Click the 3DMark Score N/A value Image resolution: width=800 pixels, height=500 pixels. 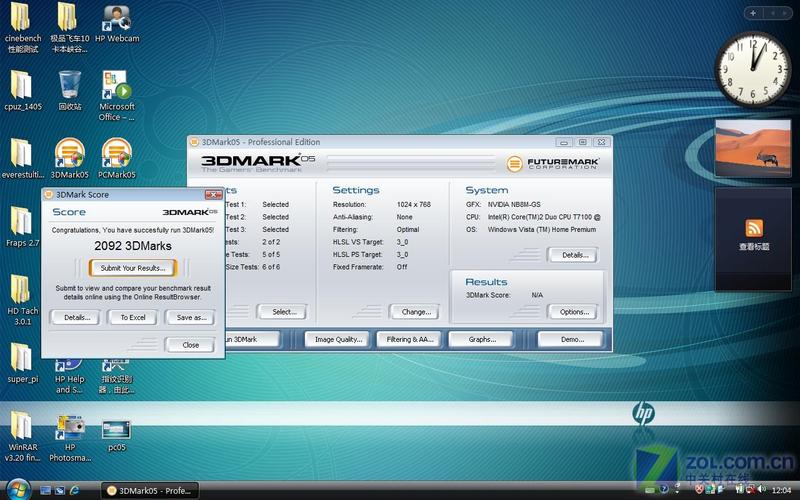537,295
